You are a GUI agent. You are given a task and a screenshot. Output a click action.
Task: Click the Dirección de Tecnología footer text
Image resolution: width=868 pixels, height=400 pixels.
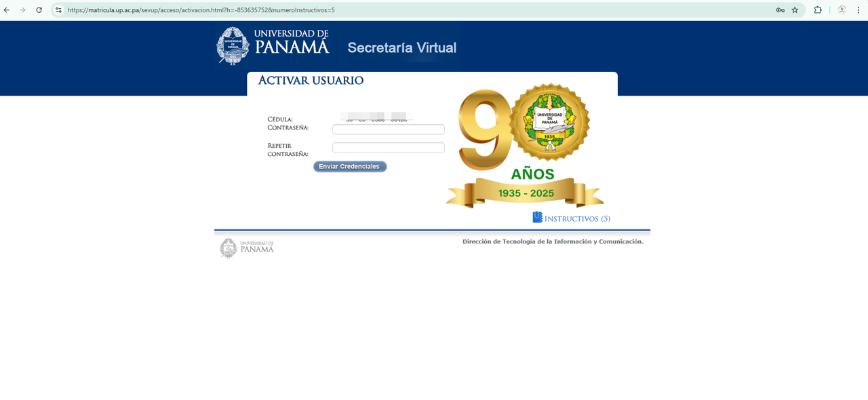point(553,241)
